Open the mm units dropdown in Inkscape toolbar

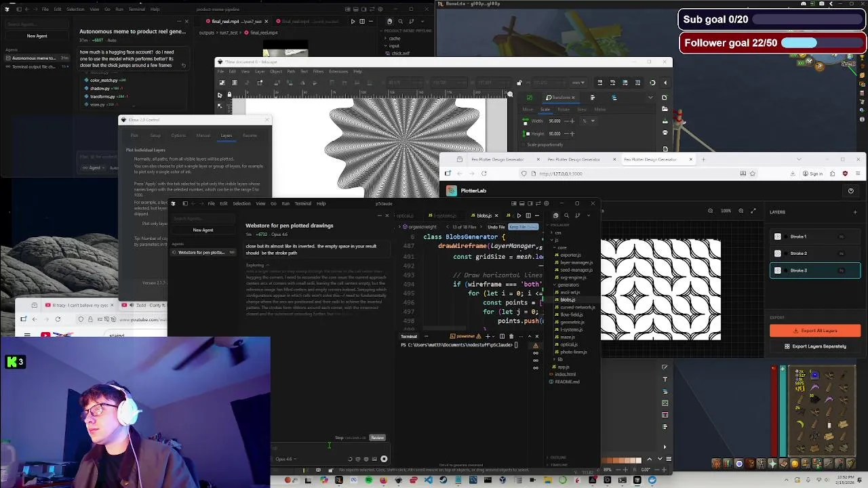tap(578, 83)
